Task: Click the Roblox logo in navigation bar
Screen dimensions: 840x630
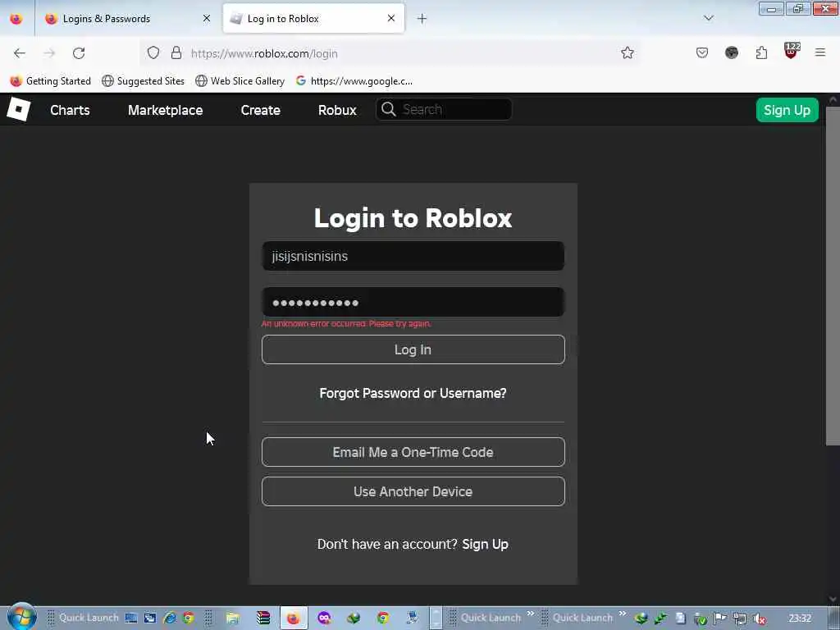Action: tap(18, 109)
